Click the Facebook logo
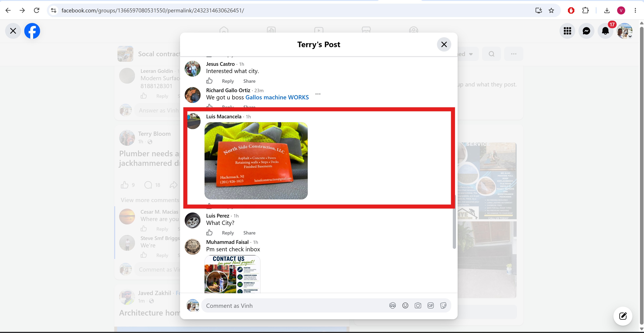644x333 pixels. tap(32, 31)
